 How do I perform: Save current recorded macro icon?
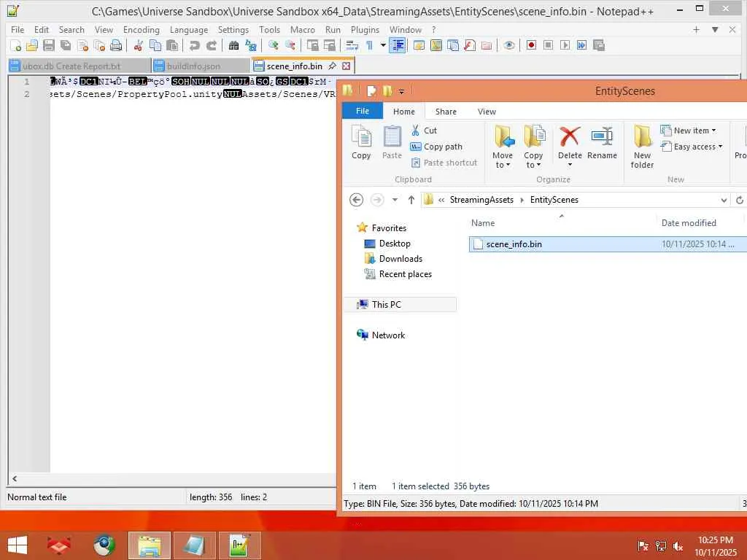pos(599,45)
